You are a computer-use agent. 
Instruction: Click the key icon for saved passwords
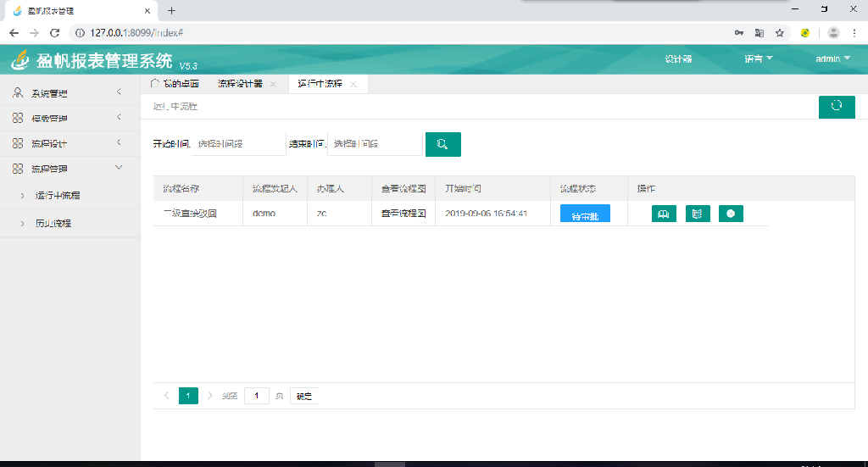(x=739, y=32)
